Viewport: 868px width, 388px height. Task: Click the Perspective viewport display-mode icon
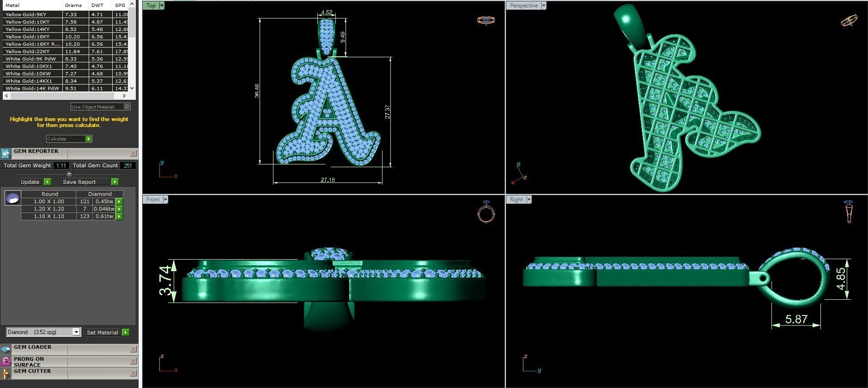coord(849,21)
